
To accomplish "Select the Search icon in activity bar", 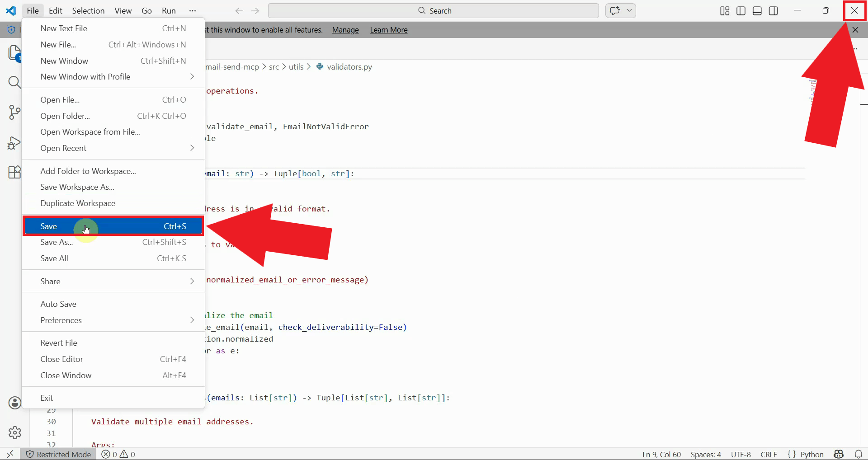I will [14, 82].
